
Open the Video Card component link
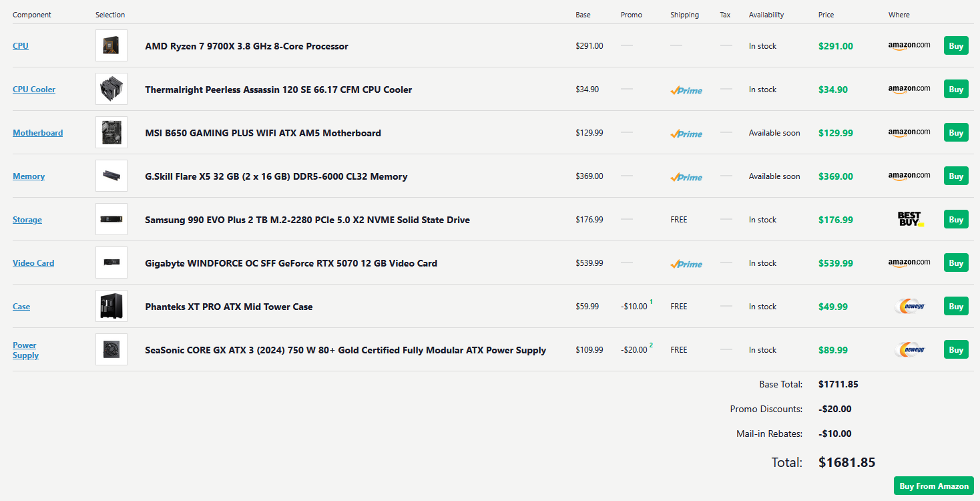[33, 263]
